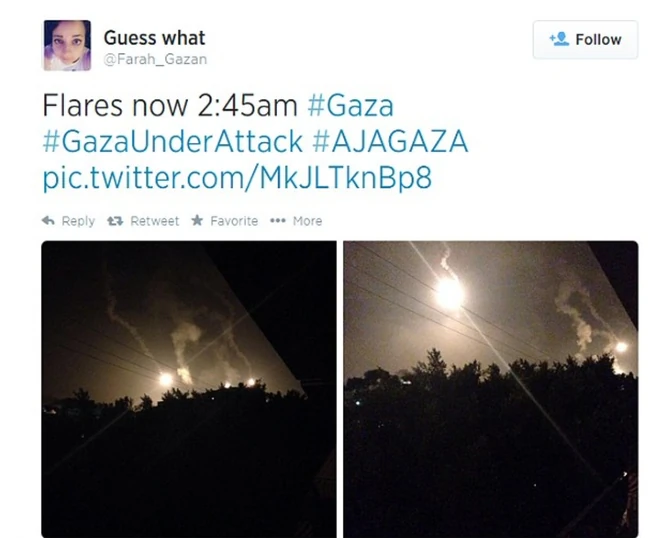
Task: Click the More ellipsis dots icon
Action: tap(278, 220)
